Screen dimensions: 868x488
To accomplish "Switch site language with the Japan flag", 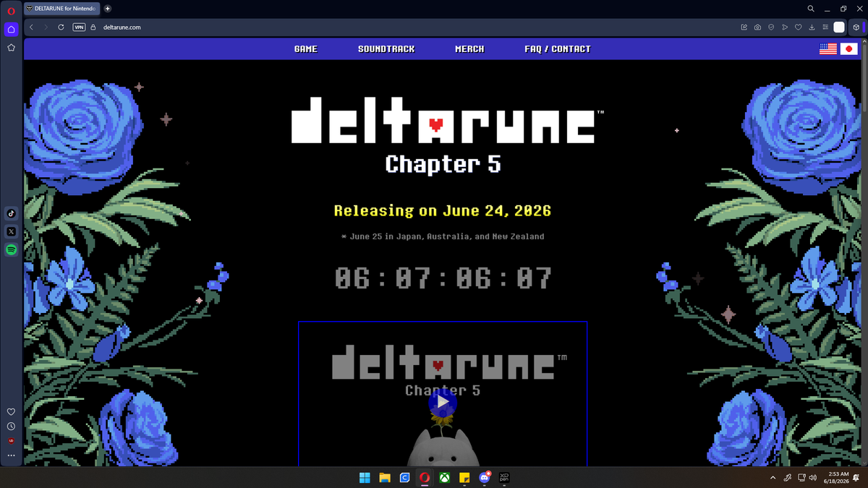I will point(849,49).
